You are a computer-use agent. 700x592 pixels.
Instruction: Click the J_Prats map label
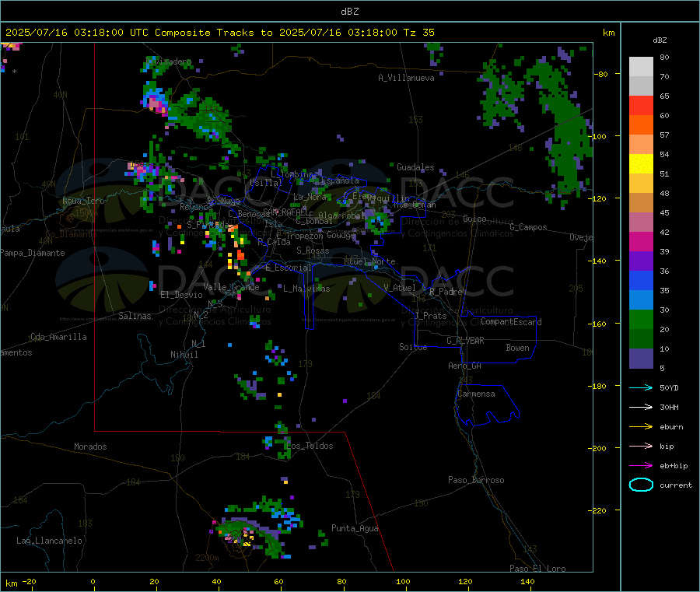[x=430, y=316]
